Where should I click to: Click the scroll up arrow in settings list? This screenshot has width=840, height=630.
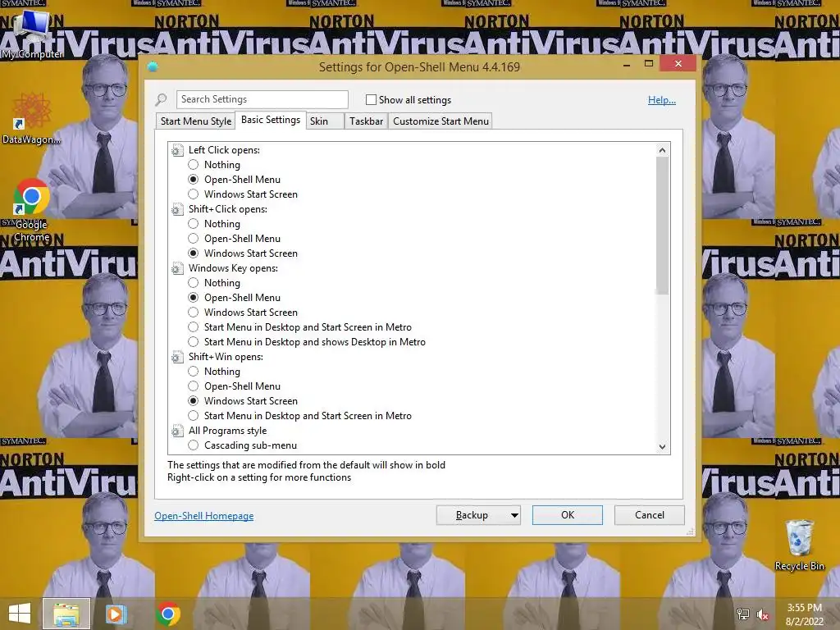click(x=662, y=150)
